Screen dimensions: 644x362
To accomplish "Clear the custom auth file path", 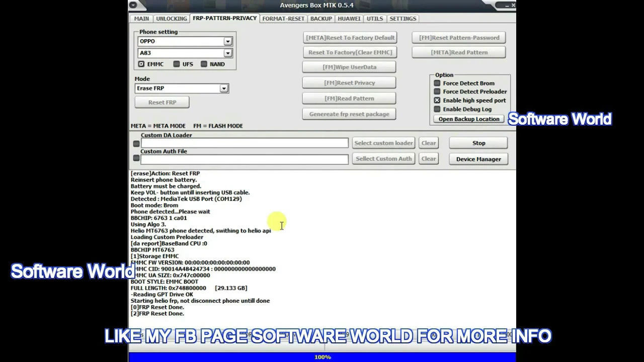I will coord(429,159).
